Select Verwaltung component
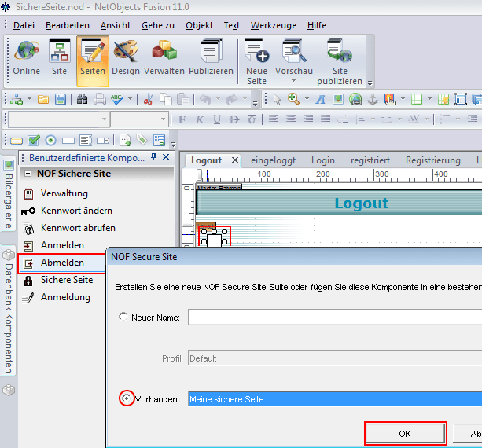 [64, 193]
